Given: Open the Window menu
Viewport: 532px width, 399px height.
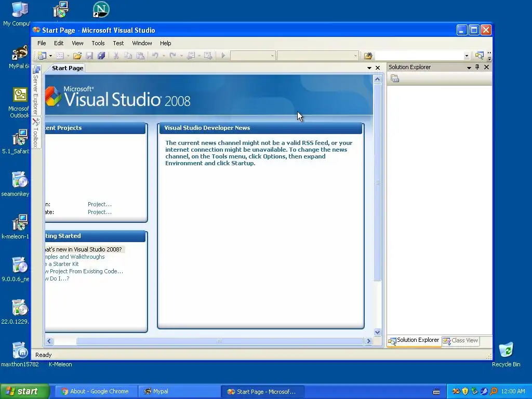Looking at the screenshot, I should click(x=142, y=43).
